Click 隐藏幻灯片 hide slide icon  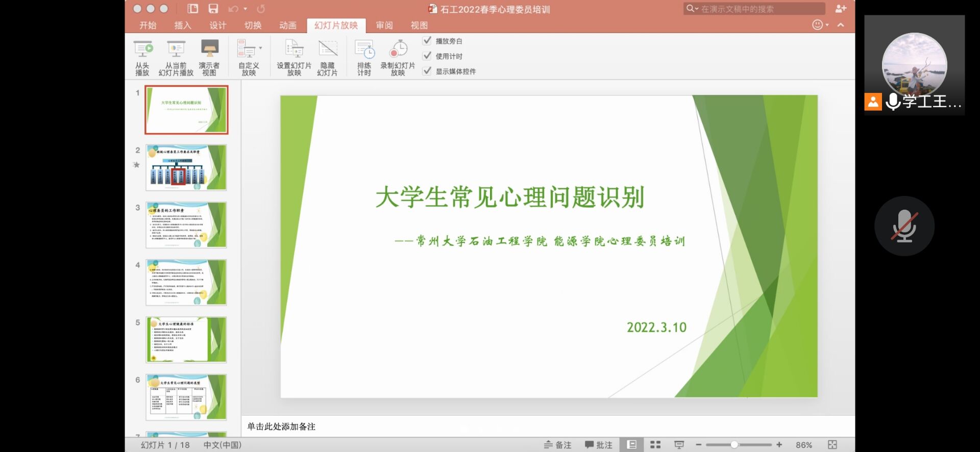tap(328, 49)
